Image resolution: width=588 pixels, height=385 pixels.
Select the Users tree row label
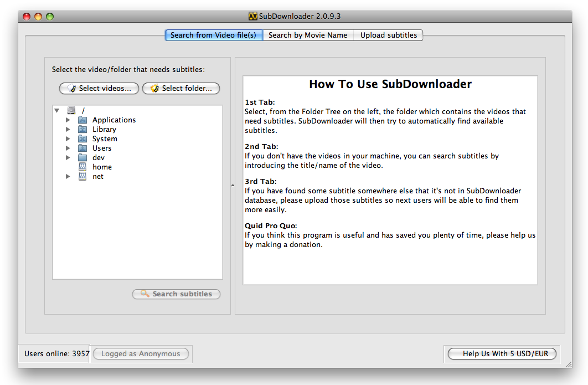point(102,148)
